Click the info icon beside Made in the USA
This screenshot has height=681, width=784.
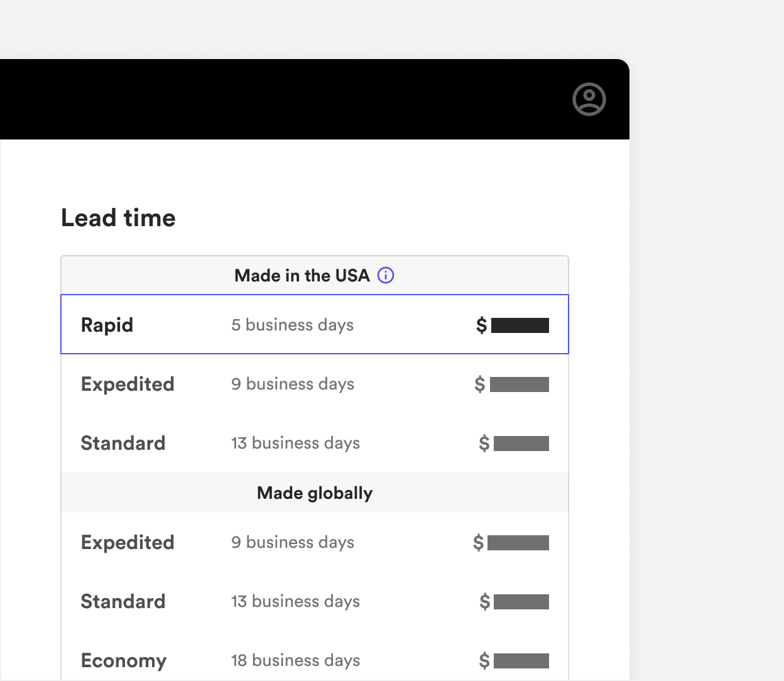point(386,275)
